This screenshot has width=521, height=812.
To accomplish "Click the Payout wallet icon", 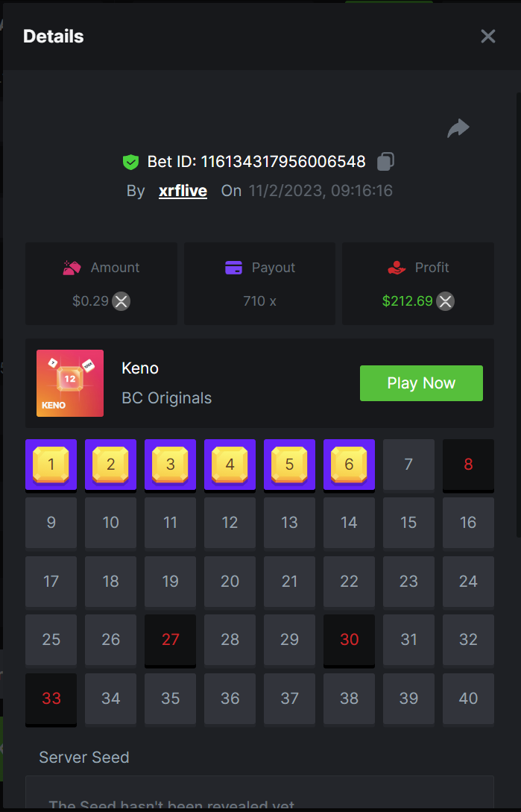I will [x=233, y=268].
